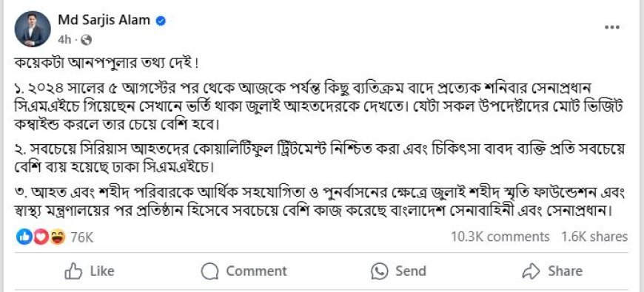Click the WhatsApp Send icon

pos(379,271)
